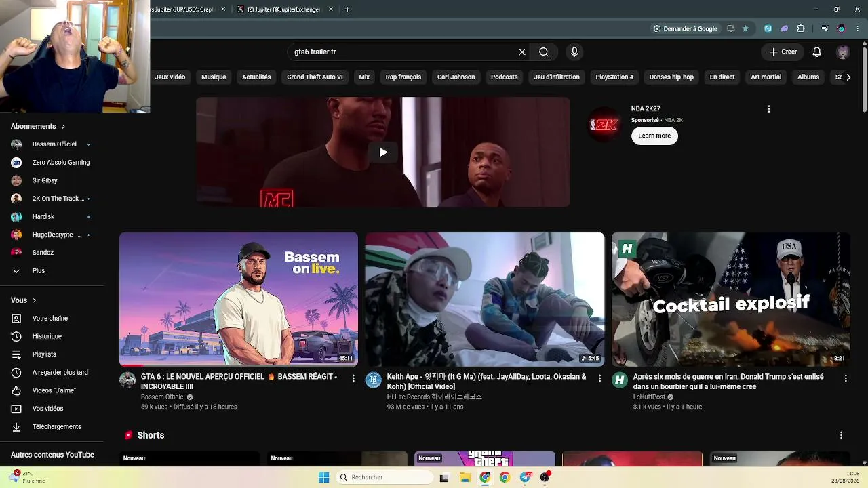
Task: Open the YouTube account avatar menu
Action: click(843, 52)
